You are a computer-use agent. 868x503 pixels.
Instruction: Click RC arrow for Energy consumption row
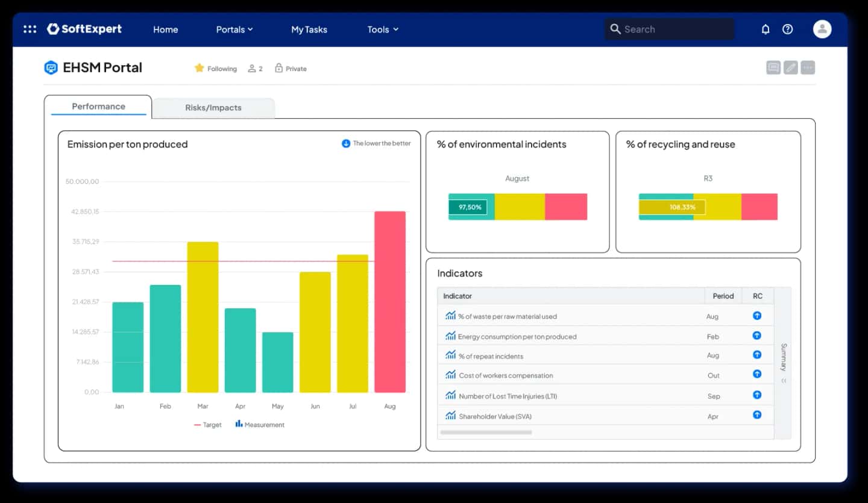click(x=757, y=336)
